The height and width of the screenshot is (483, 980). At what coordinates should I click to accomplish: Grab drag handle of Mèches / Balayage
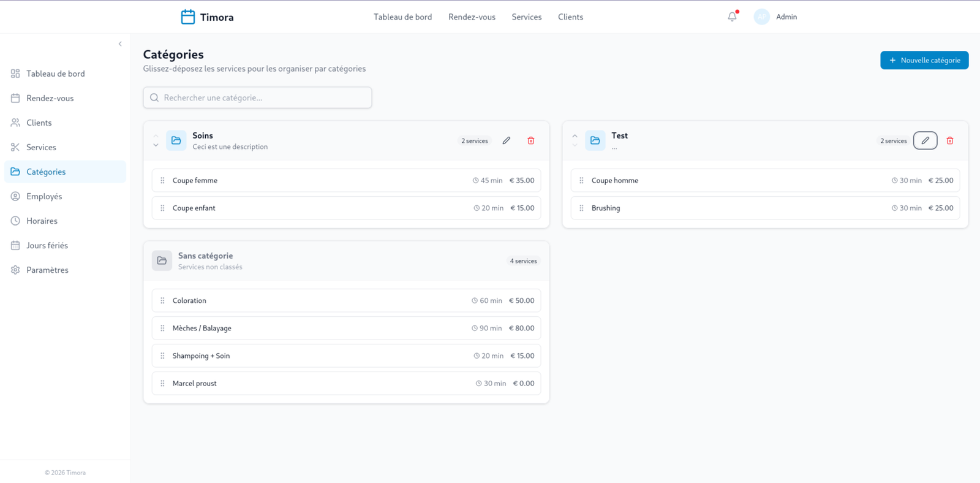click(x=162, y=328)
